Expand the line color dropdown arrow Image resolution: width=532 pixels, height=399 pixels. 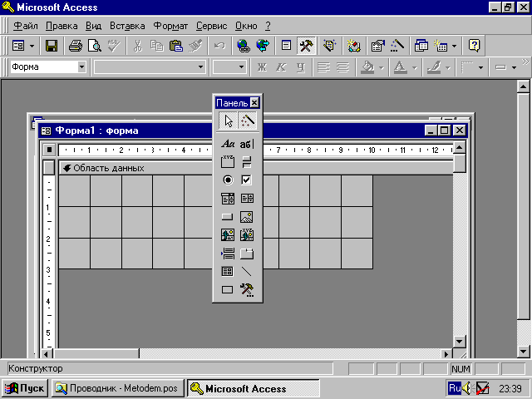448,67
